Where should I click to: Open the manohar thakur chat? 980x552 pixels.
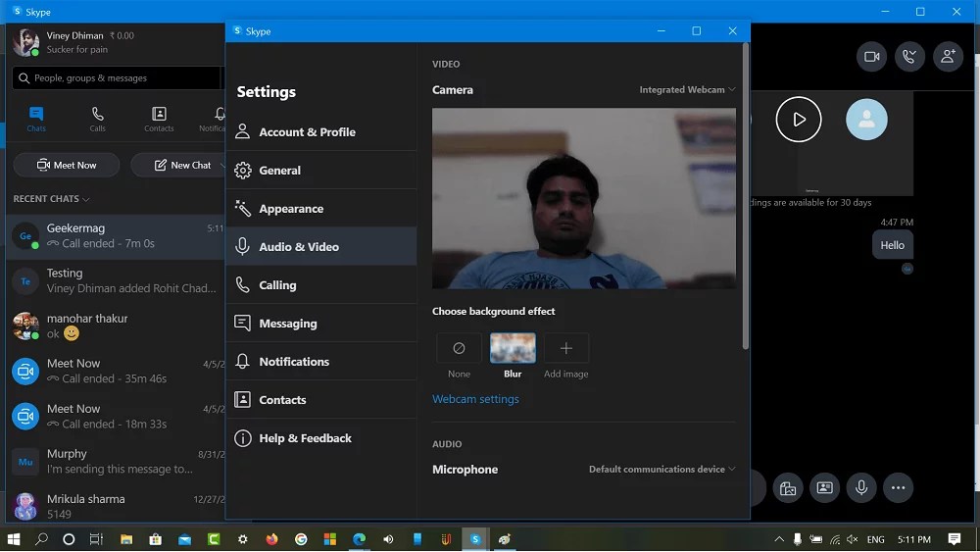116,326
